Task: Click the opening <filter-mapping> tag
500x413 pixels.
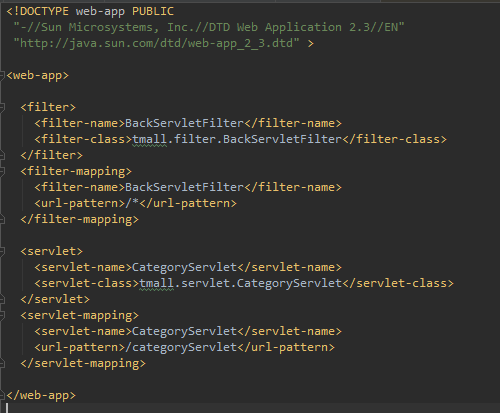Action: (76, 172)
